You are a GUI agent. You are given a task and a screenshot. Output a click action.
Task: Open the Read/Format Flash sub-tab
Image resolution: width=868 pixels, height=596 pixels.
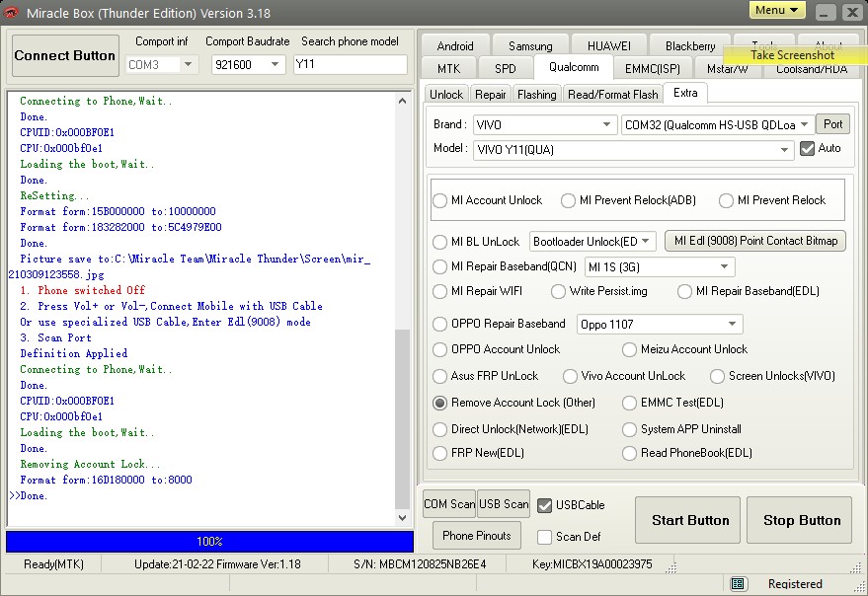coord(613,95)
